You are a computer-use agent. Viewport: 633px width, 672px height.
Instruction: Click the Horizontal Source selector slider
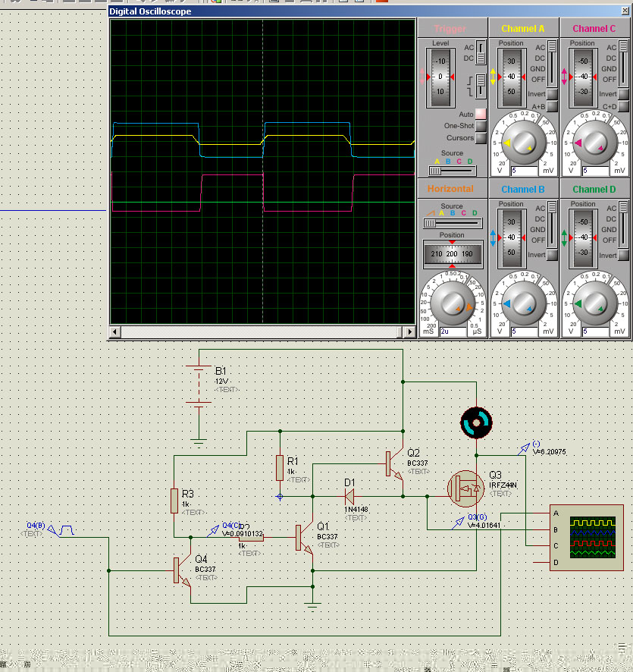point(452,223)
